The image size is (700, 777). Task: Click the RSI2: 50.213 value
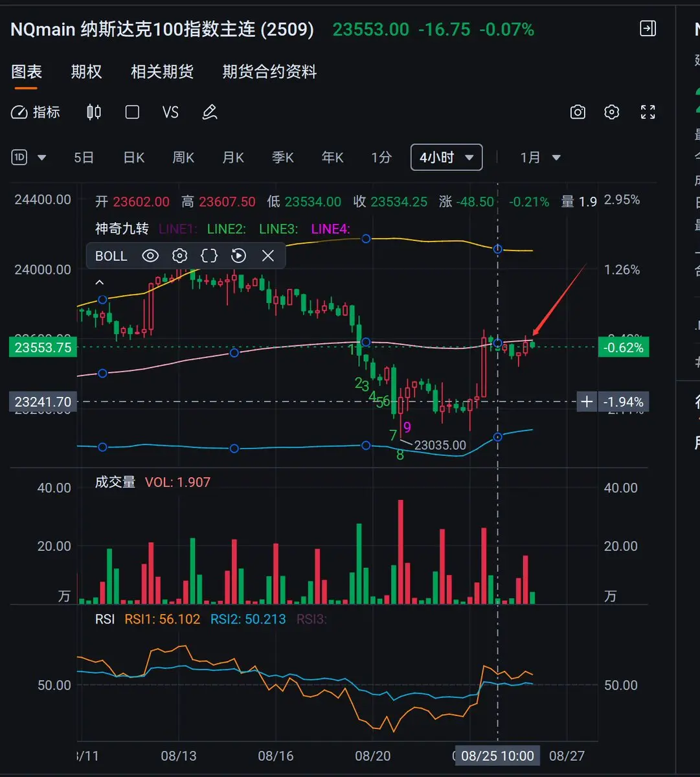click(x=248, y=619)
